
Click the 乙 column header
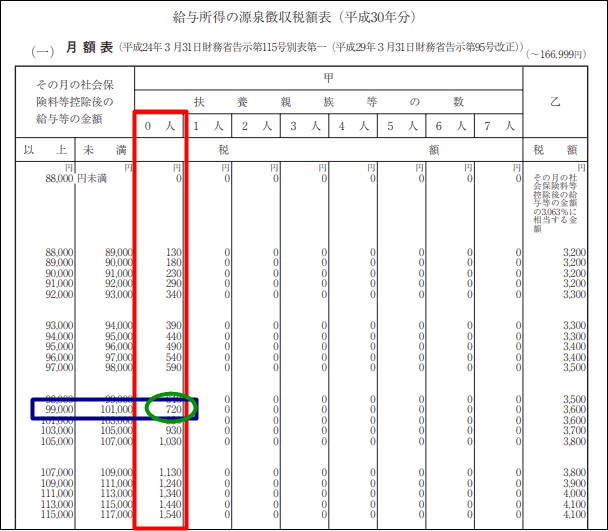coord(555,102)
